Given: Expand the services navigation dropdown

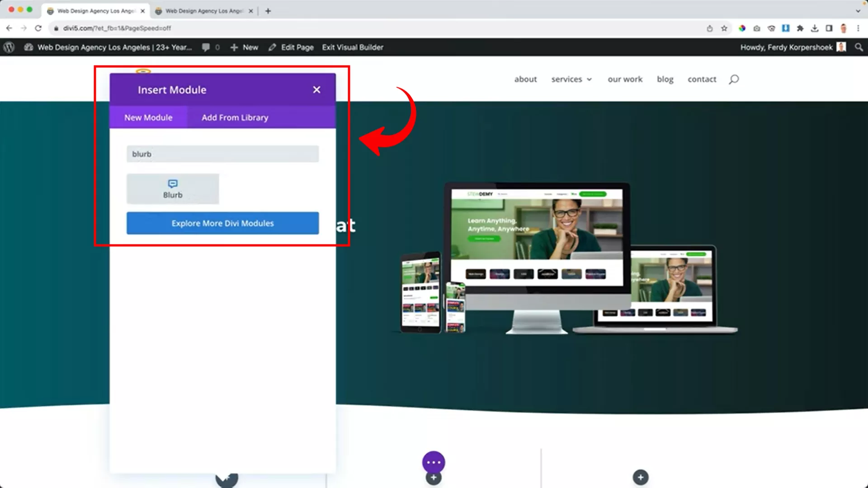Looking at the screenshot, I should pos(571,79).
